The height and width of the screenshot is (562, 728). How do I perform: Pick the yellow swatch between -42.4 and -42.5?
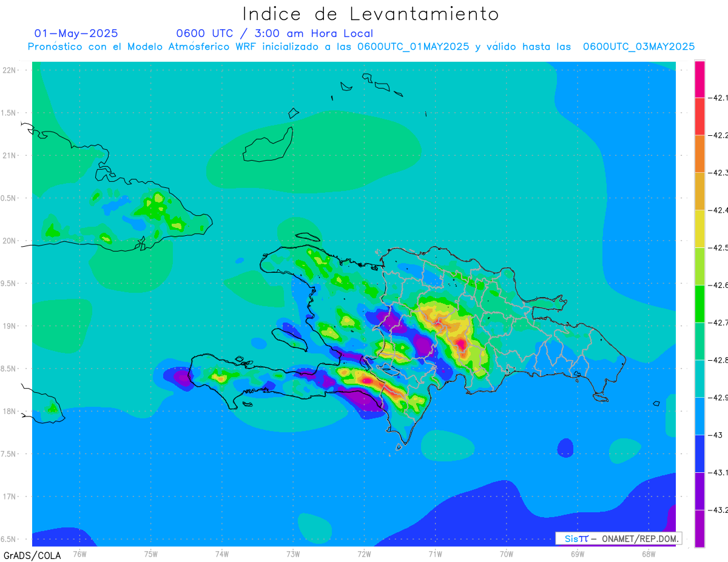[x=699, y=229]
